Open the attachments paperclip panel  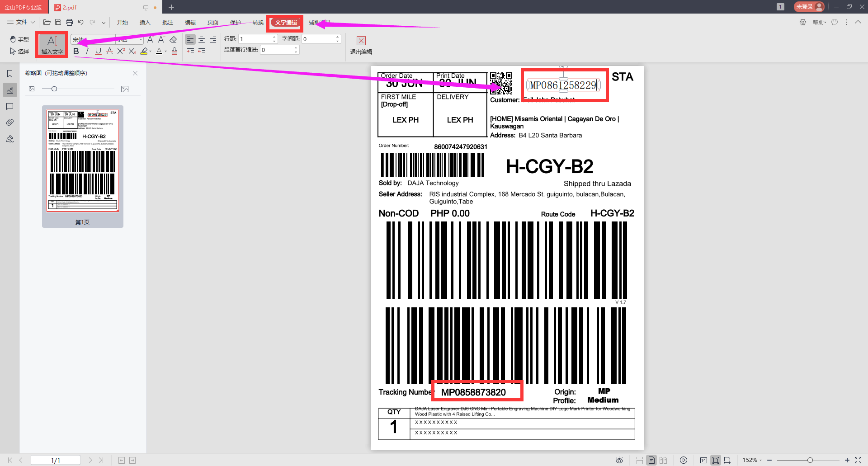click(x=9, y=122)
